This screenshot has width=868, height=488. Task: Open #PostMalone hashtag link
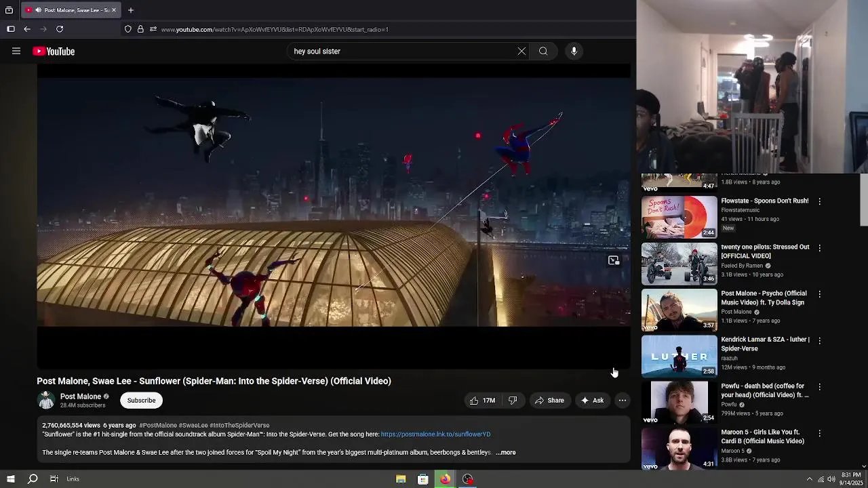157,426
